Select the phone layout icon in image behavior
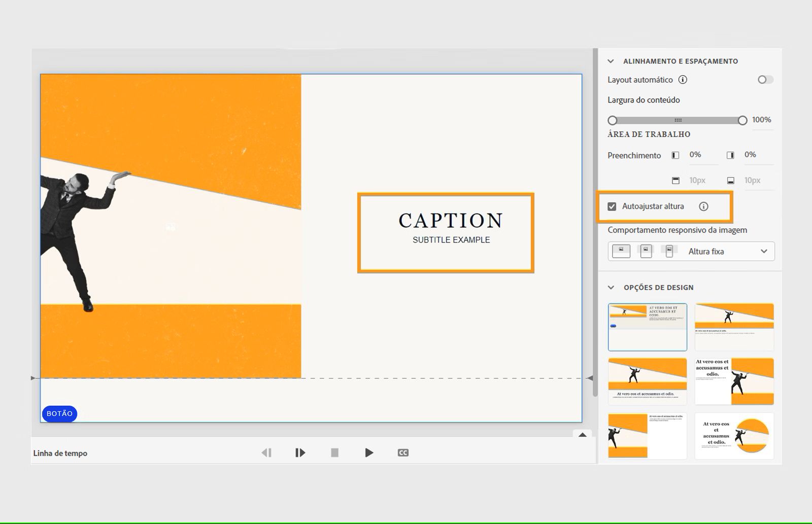812x524 pixels. point(669,251)
